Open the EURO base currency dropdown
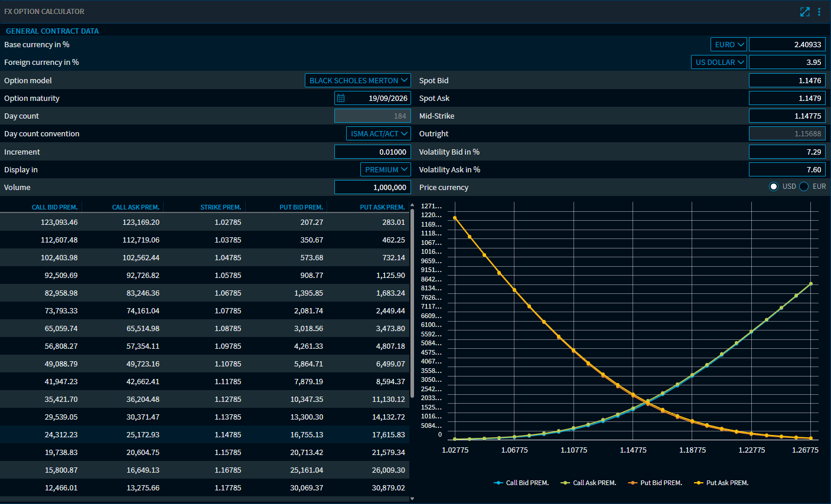The height and width of the screenshot is (504, 831). pyautogui.click(x=728, y=44)
